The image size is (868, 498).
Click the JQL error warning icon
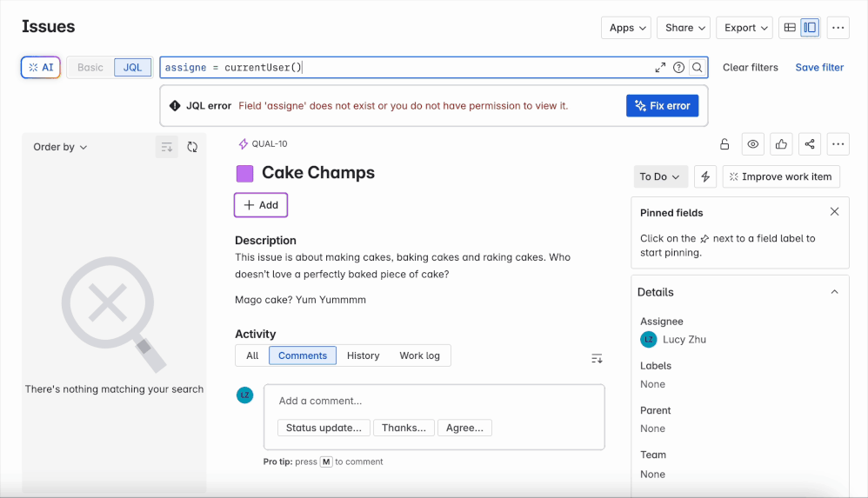coord(175,106)
